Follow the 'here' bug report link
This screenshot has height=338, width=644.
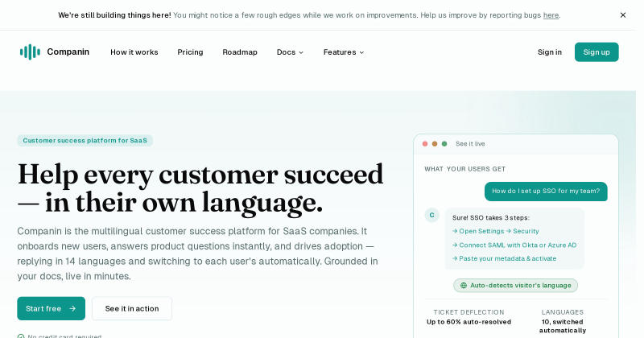[551, 15]
